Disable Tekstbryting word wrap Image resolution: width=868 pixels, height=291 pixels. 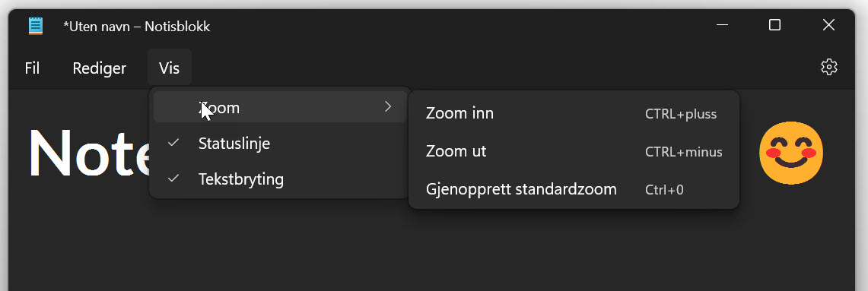280,179
